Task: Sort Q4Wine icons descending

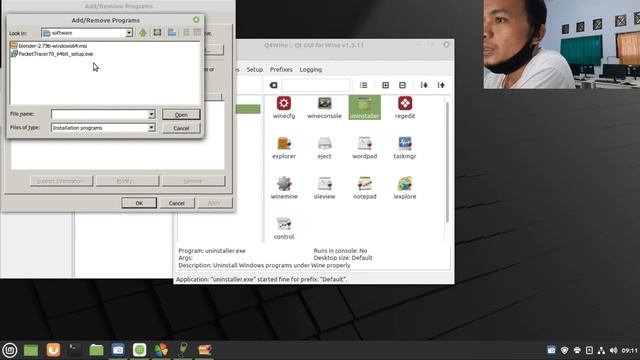Action: click(424, 85)
